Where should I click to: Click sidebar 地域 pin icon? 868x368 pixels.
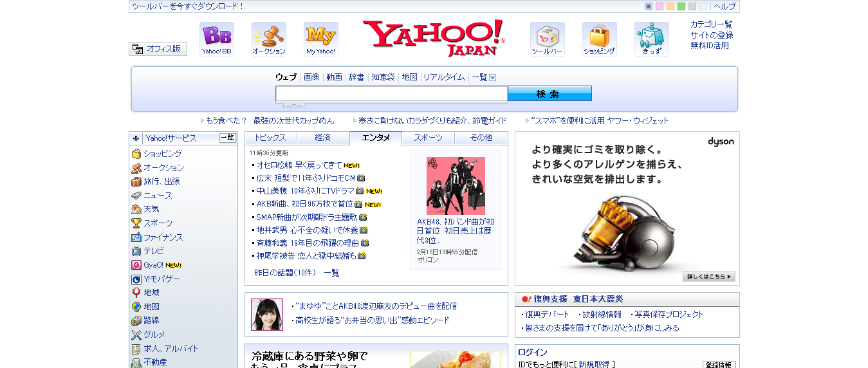pos(136,293)
